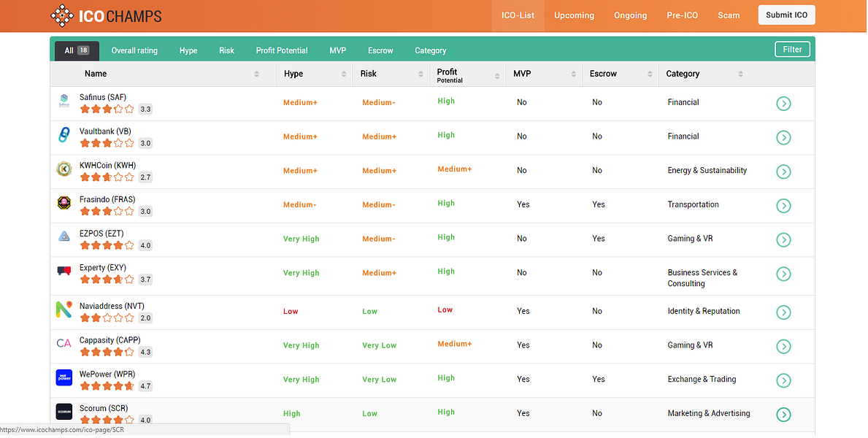Switch to Escrow filter tab
868x438 pixels.
point(380,50)
